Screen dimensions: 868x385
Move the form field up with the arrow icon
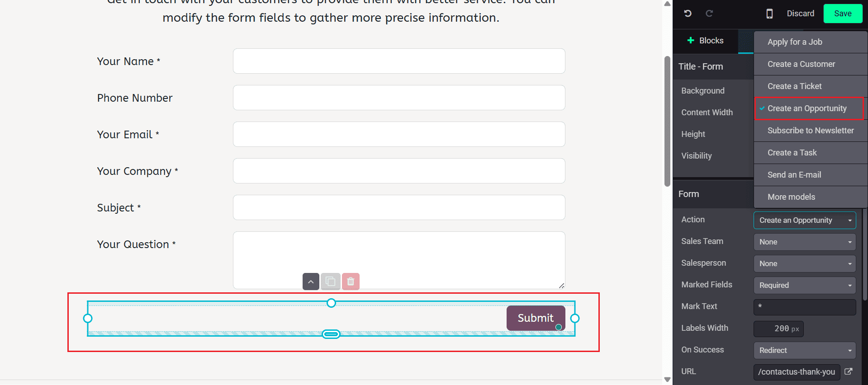pos(311,281)
